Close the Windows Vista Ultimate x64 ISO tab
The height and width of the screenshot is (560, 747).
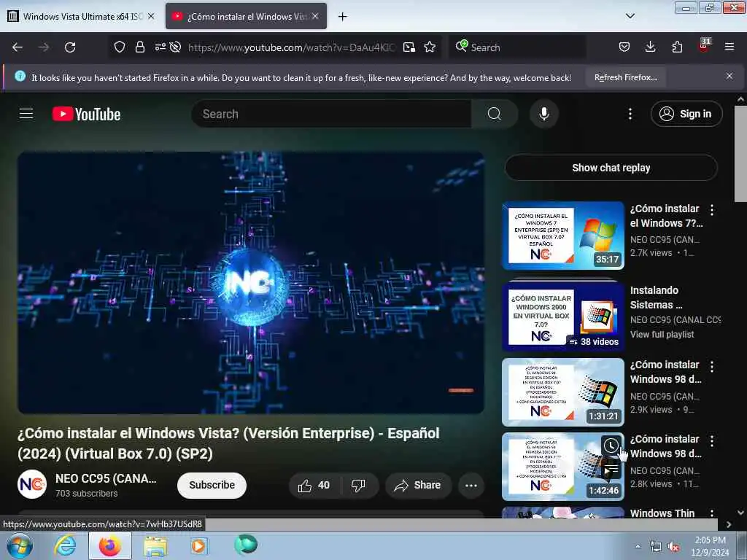point(151,16)
